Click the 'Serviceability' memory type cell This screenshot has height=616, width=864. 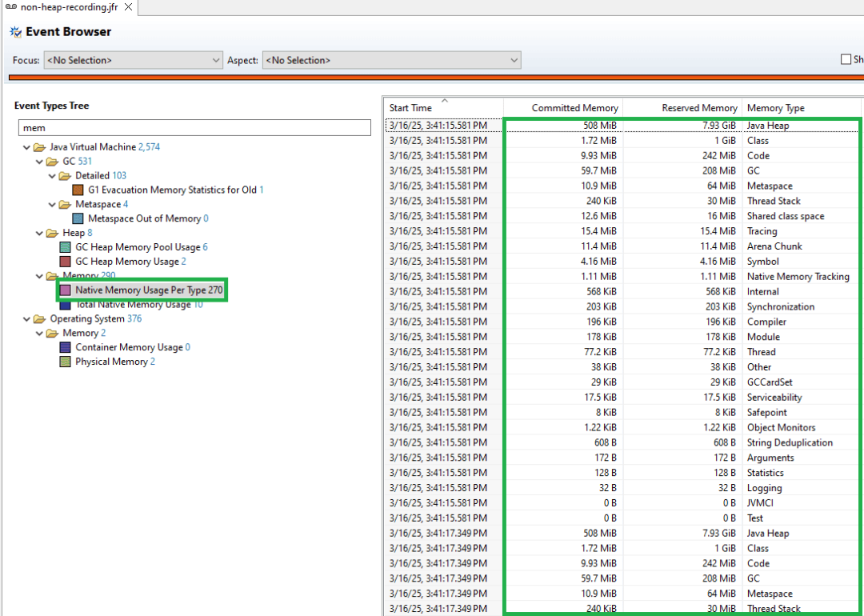pos(774,398)
